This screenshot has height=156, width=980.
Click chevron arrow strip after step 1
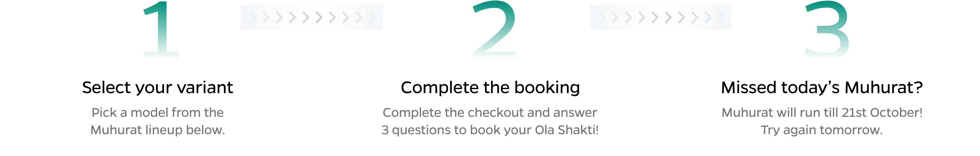[x=311, y=18]
